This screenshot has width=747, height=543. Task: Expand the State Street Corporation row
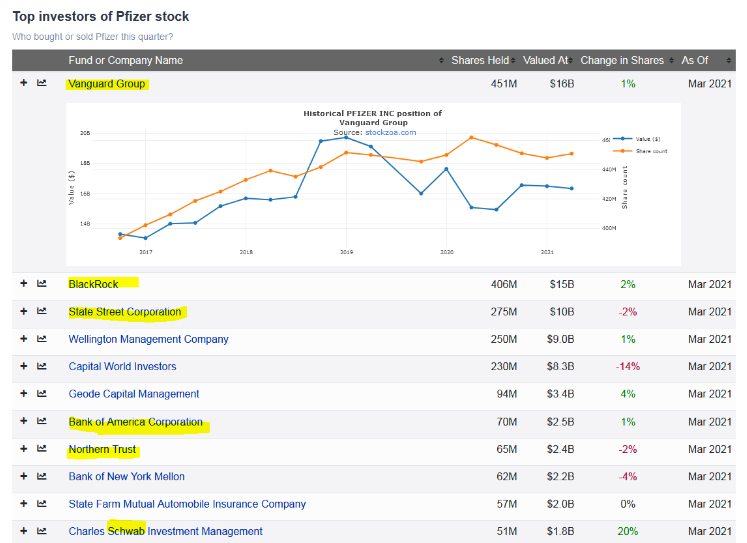(x=23, y=311)
